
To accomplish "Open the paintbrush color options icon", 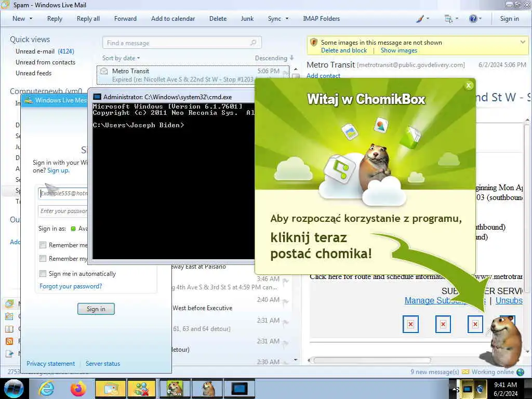I will [420, 19].
